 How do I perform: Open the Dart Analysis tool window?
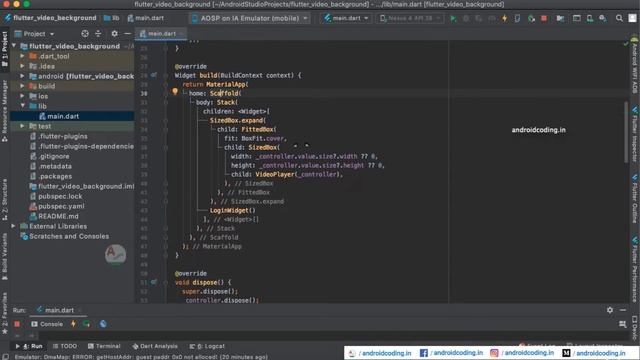click(x=155, y=346)
